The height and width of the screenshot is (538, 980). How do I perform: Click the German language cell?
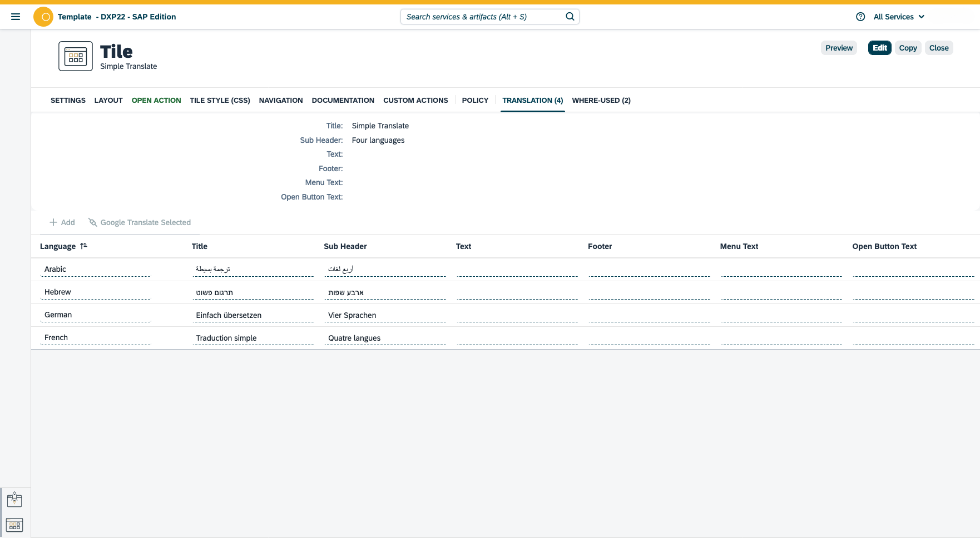click(x=96, y=315)
